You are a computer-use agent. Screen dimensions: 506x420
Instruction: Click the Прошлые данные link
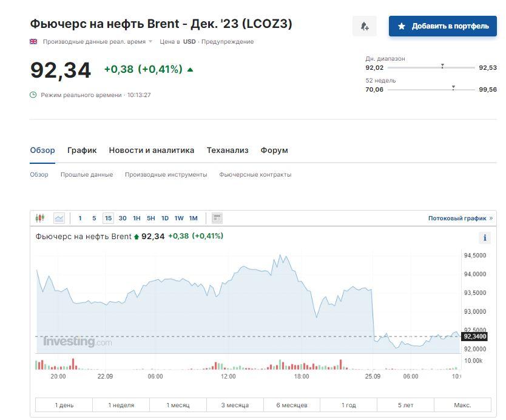click(x=86, y=175)
